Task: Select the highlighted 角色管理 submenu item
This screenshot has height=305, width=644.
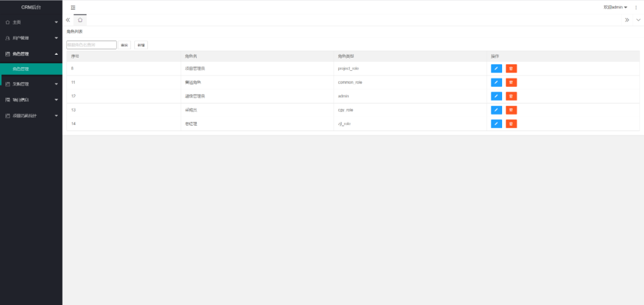Action: click(31, 69)
